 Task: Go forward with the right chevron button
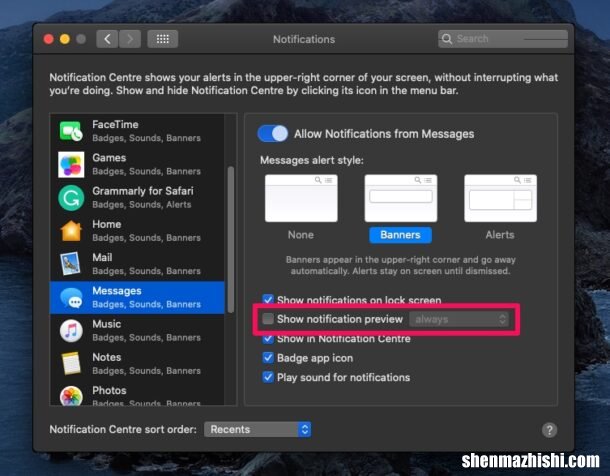click(x=130, y=39)
